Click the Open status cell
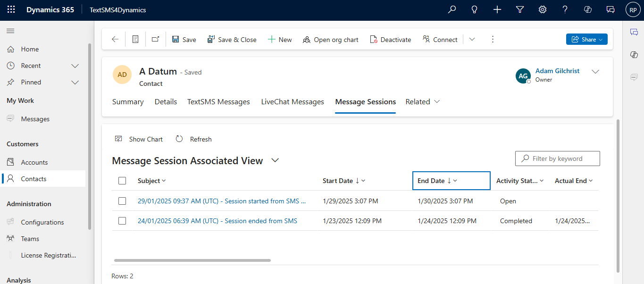Screen dimensions: 644x284 pos(508,201)
